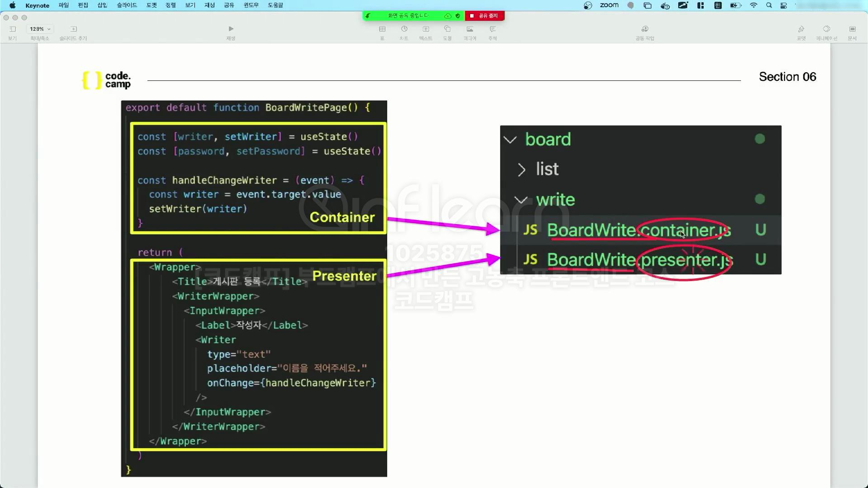
Task: Open the 128% zoom level dropdown
Action: pyautogui.click(x=40, y=29)
